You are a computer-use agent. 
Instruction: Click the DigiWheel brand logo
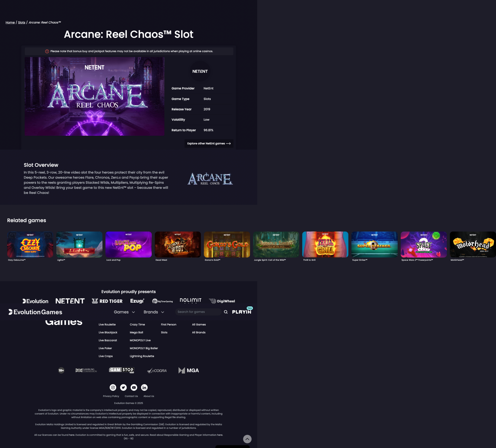pyautogui.click(x=222, y=301)
